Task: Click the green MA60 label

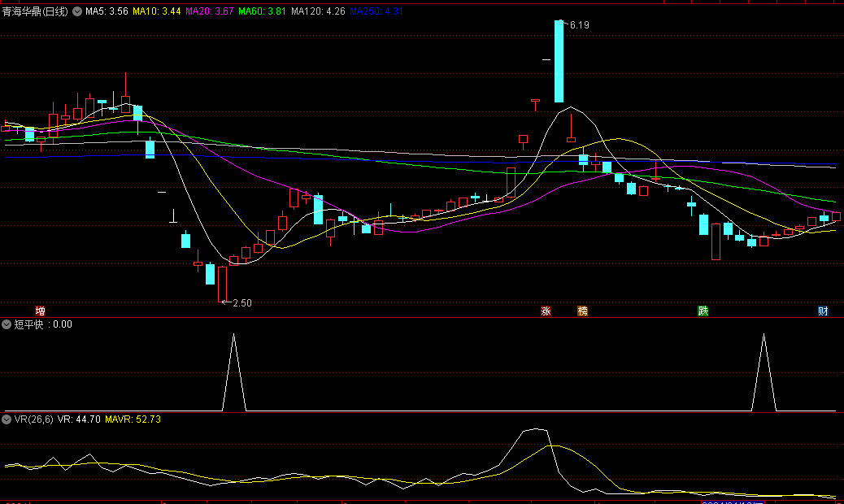Action: (x=263, y=12)
